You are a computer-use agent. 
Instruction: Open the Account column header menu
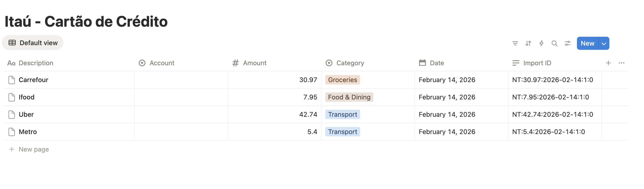161,63
